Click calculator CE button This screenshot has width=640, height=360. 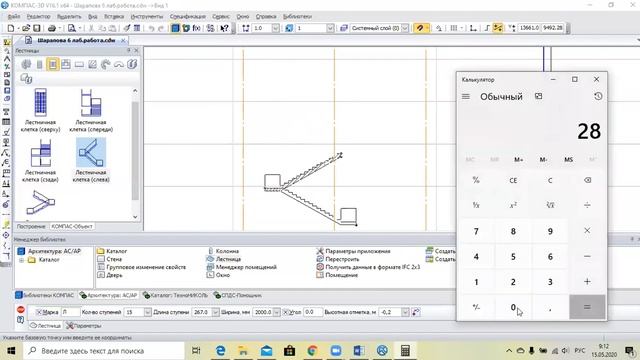pyautogui.click(x=513, y=180)
